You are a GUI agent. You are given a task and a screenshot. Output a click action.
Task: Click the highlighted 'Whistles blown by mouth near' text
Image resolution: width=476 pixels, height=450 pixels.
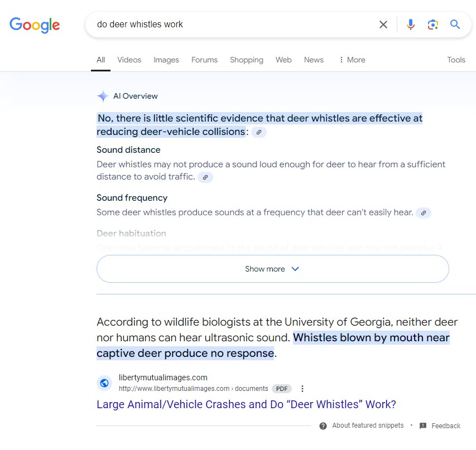point(371,338)
